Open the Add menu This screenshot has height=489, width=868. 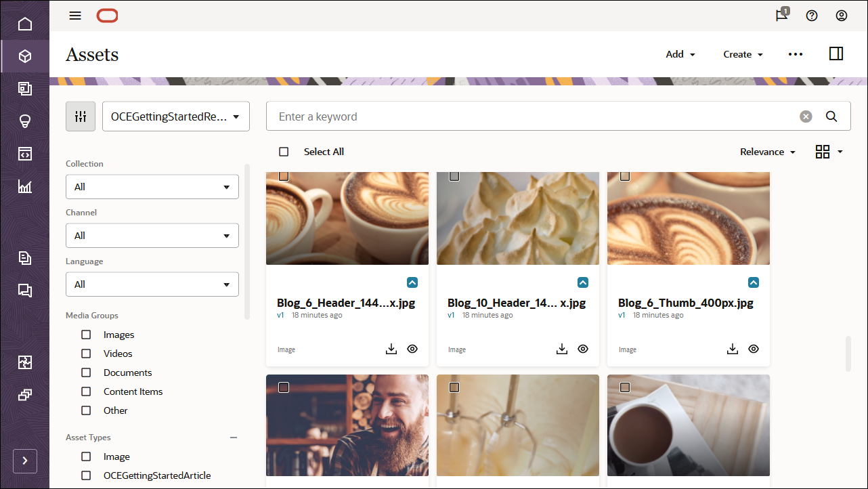[x=679, y=54]
